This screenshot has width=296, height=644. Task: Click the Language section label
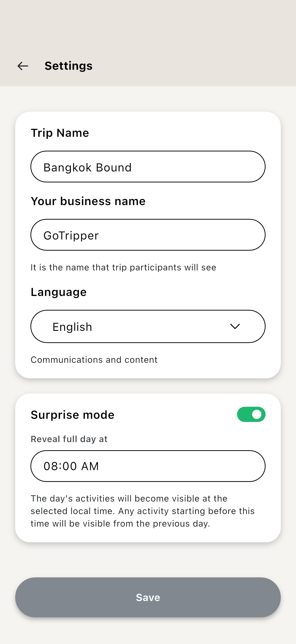click(58, 292)
